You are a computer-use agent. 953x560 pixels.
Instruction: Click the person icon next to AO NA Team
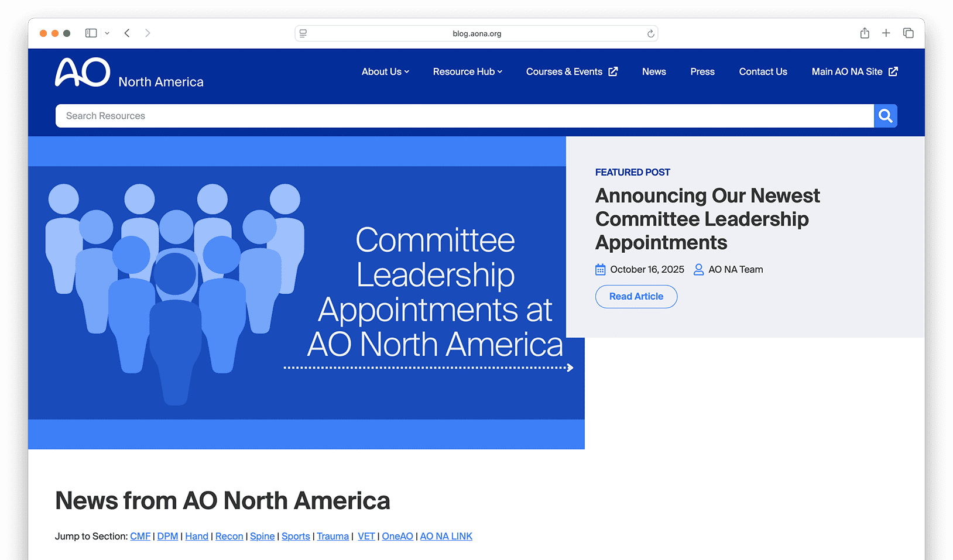click(698, 269)
